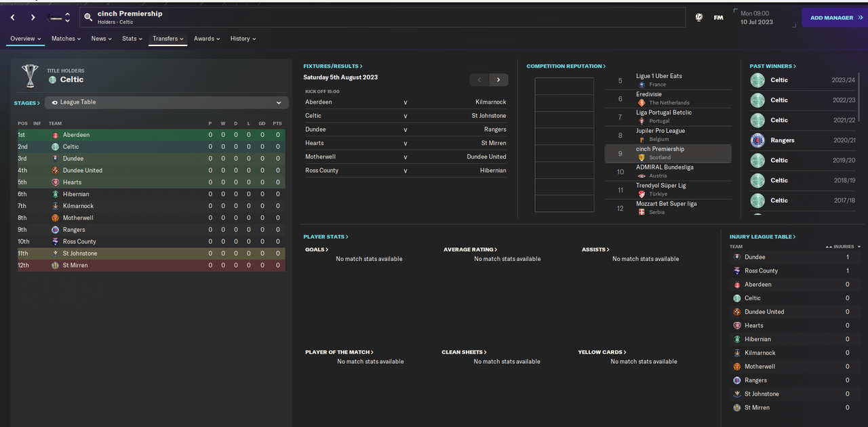Click the FM logo icon
Screen dimensions: 868x427
(718, 18)
